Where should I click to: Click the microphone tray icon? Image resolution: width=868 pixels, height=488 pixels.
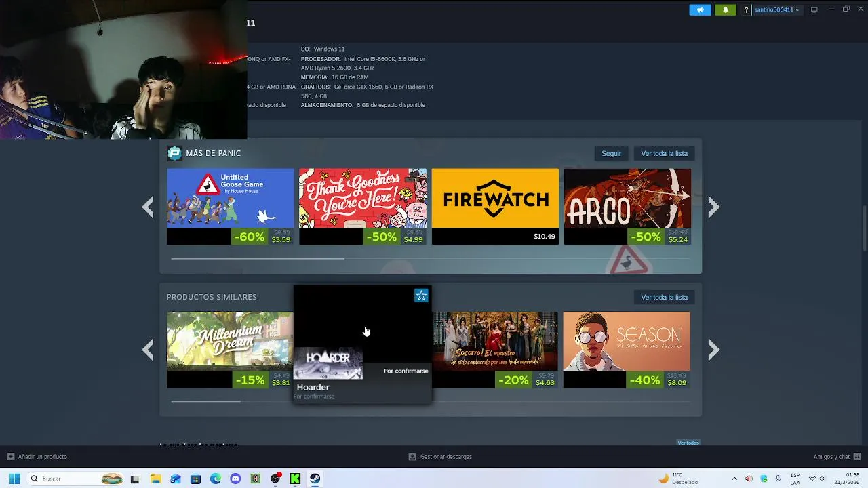[x=778, y=479]
